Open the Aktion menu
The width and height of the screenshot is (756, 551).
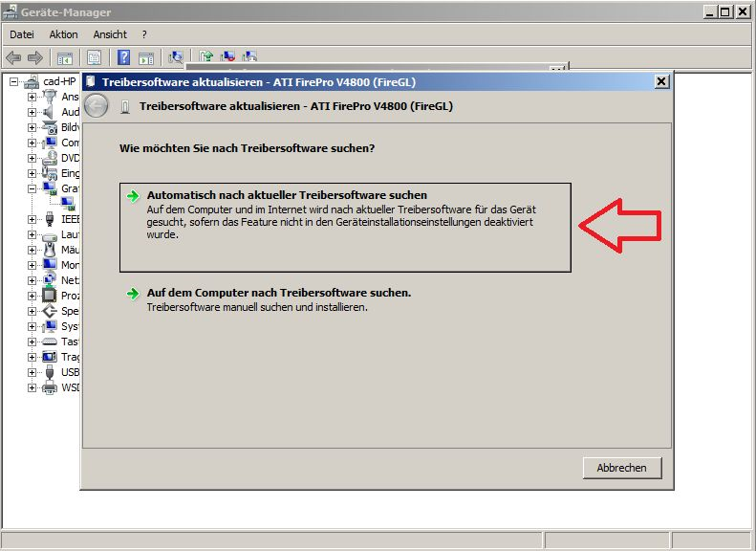point(64,34)
